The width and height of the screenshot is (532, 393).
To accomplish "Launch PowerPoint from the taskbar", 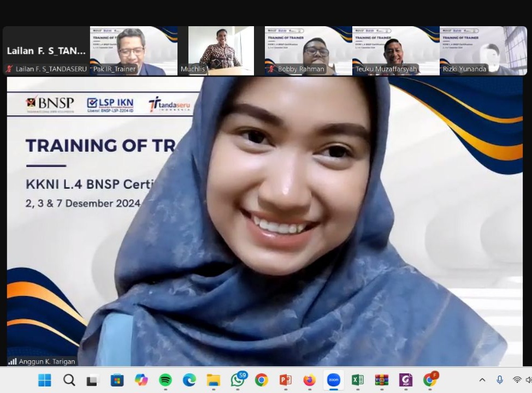I will coord(286,380).
